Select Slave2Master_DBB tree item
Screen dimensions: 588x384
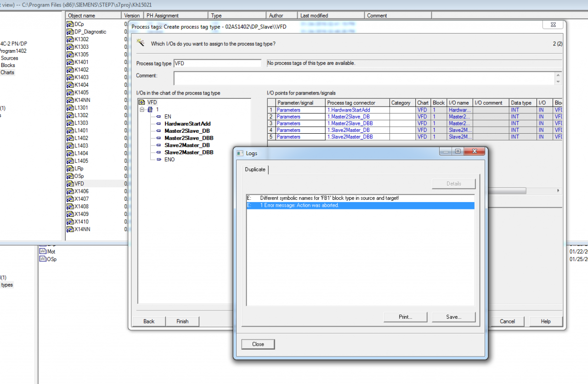(x=189, y=152)
